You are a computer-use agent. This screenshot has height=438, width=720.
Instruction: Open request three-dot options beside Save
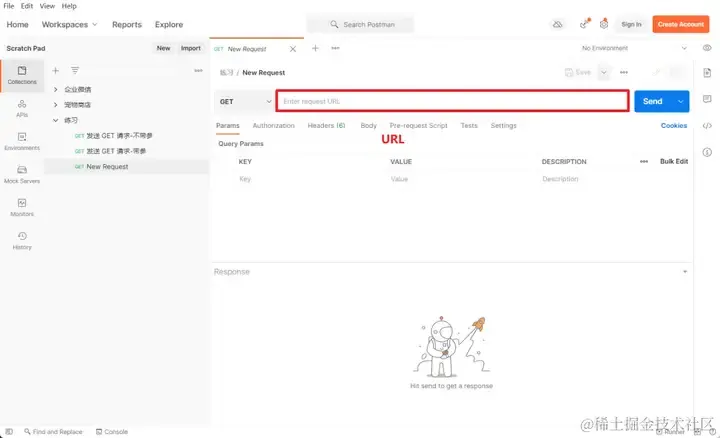click(x=624, y=72)
